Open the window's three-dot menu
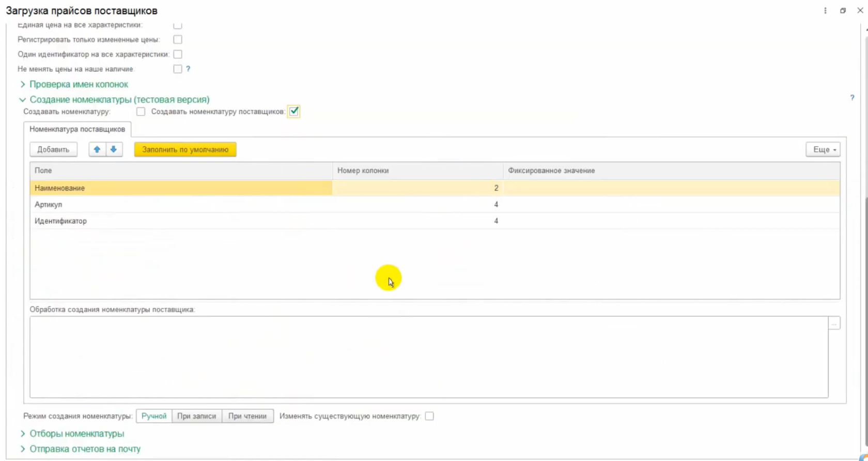 [825, 10]
